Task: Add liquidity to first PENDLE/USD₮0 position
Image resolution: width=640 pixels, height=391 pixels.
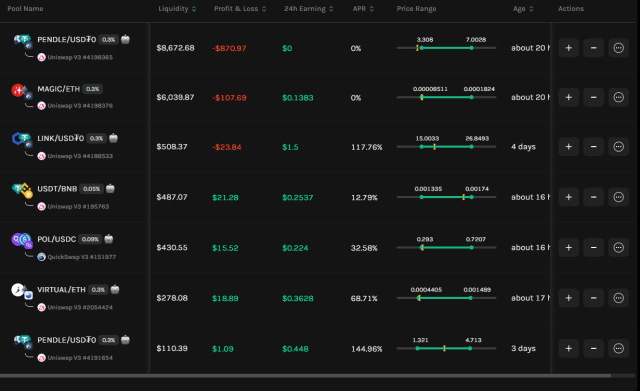Action: point(568,48)
